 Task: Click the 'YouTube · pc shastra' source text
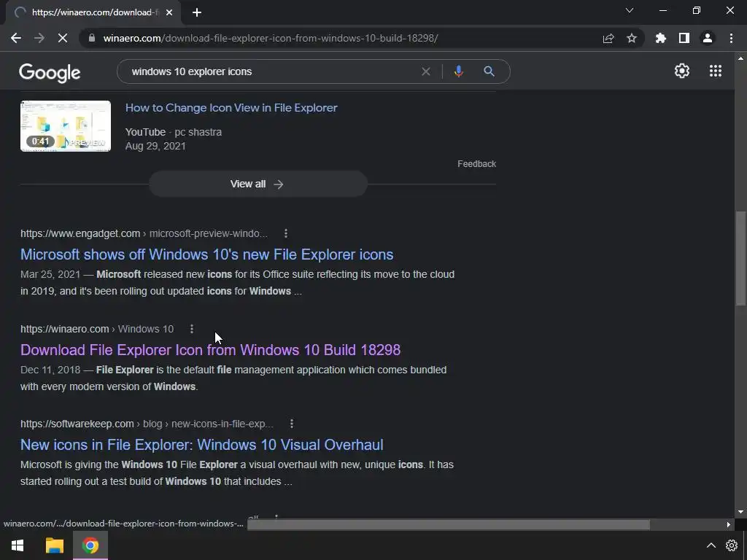pos(174,132)
